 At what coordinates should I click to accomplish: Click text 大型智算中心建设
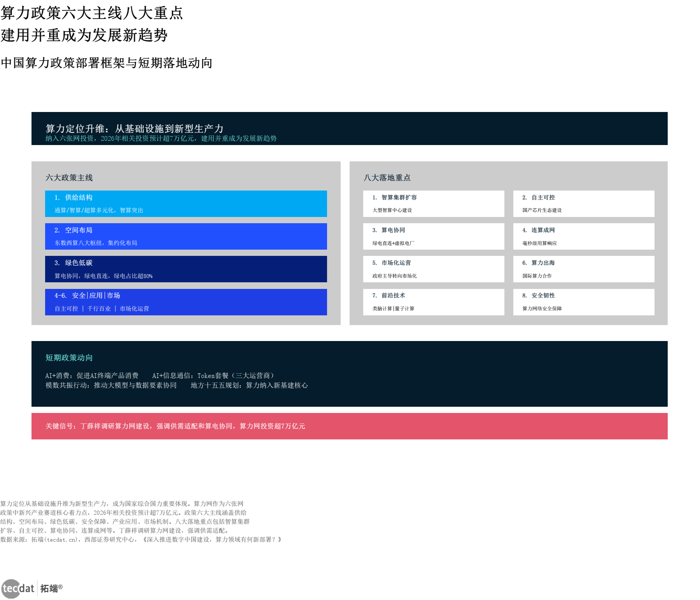click(x=392, y=210)
